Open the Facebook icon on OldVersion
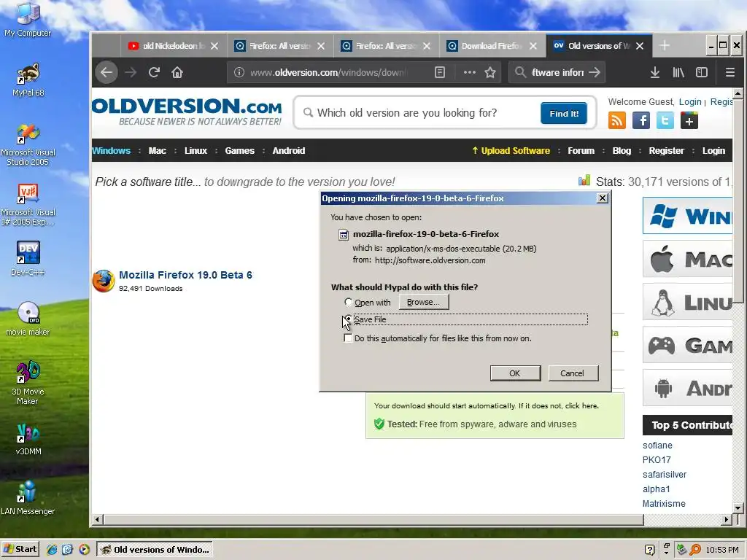This screenshot has width=747, height=560. point(641,120)
